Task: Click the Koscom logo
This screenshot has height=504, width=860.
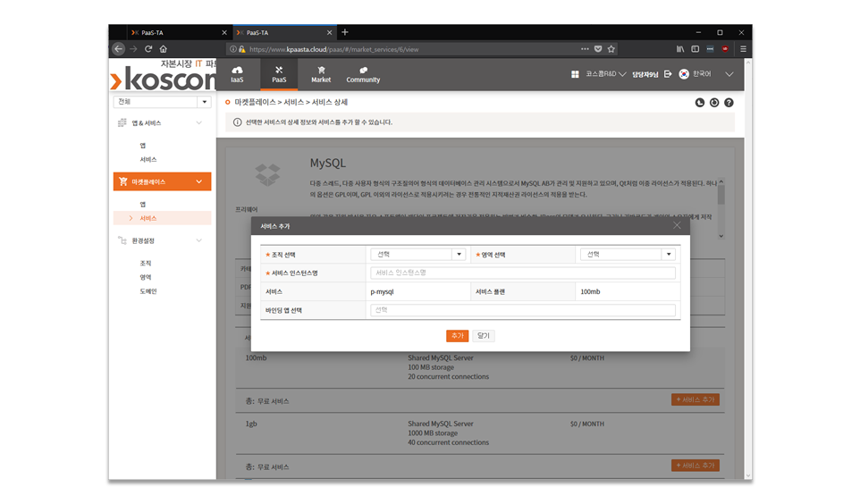Action: (x=163, y=75)
